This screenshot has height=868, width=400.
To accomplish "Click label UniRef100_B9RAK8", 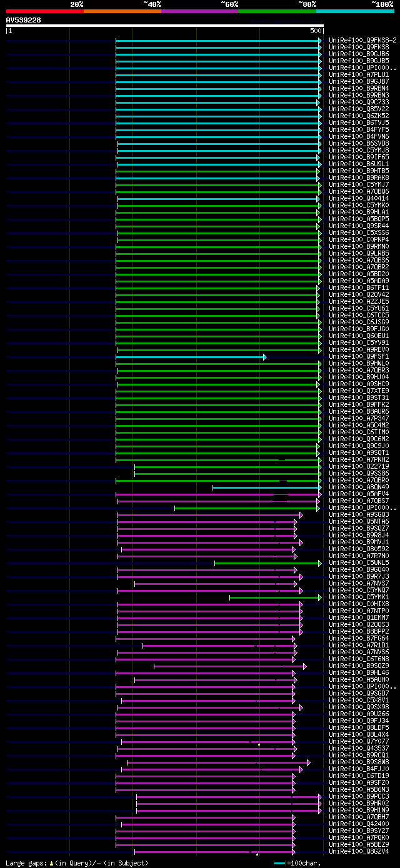I will (x=359, y=178).
